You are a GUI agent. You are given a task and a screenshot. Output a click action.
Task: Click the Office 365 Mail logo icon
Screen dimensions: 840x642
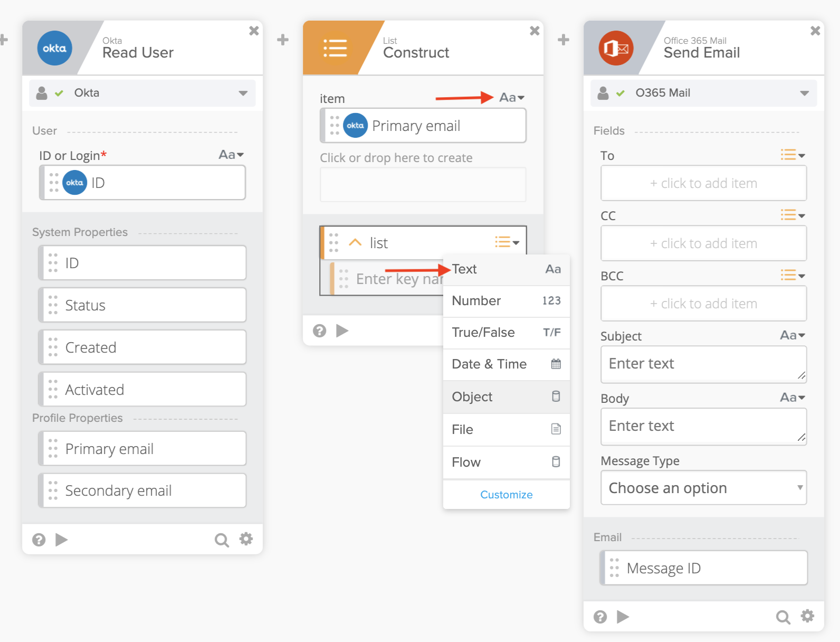click(x=616, y=48)
